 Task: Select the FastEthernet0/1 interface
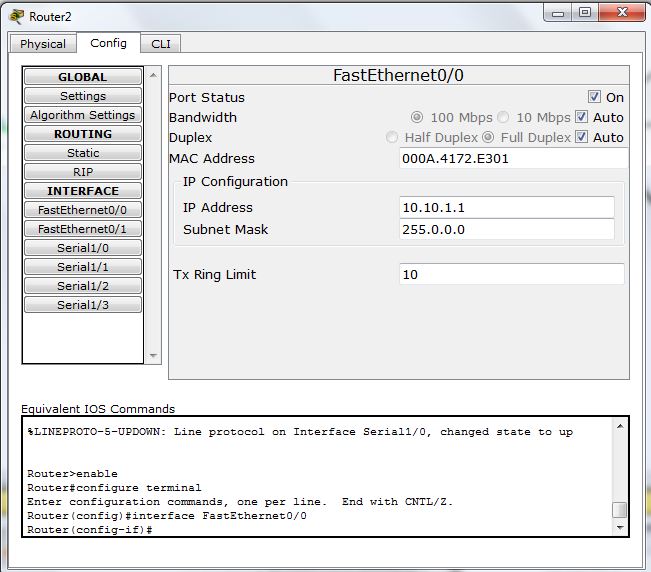click(x=83, y=229)
